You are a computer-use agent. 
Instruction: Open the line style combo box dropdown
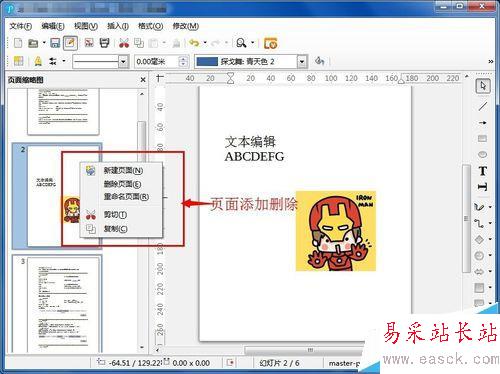pyautogui.click(x=123, y=62)
